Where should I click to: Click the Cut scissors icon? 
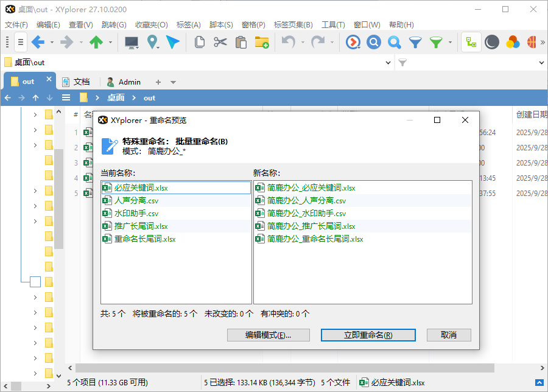(220, 42)
